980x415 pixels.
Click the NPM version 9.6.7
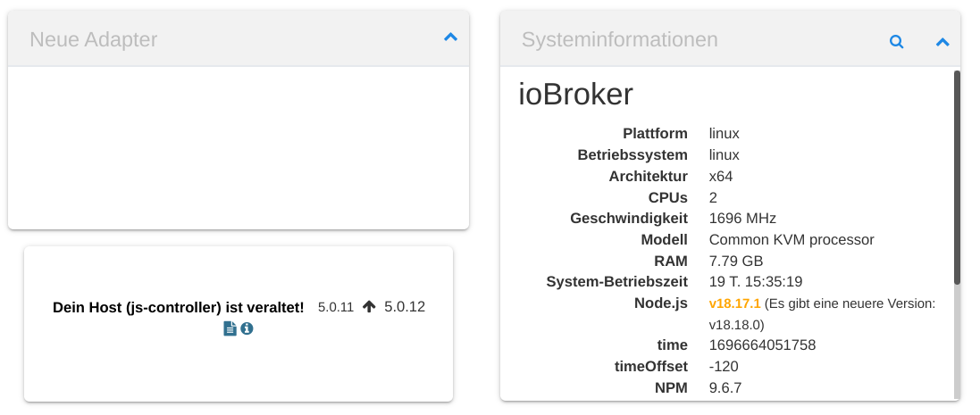(725, 387)
